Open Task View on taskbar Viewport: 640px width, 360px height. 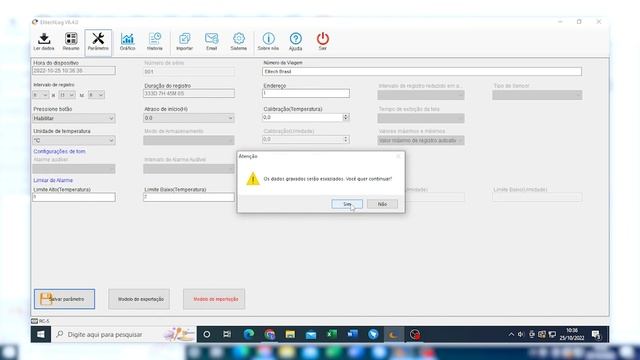click(x=227, y=334)
